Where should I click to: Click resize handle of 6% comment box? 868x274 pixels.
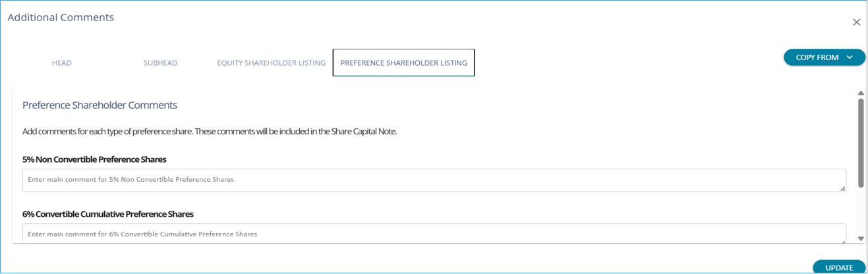[x=843, y=241]
